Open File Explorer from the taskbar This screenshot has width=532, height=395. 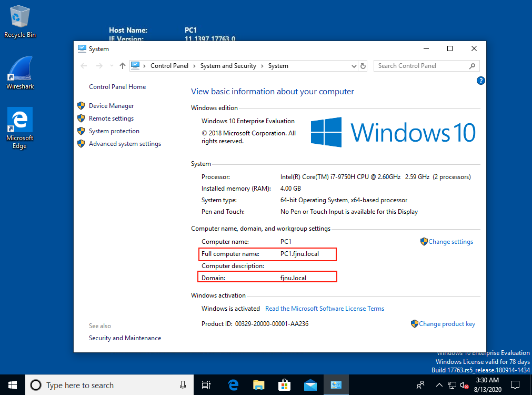258,385
